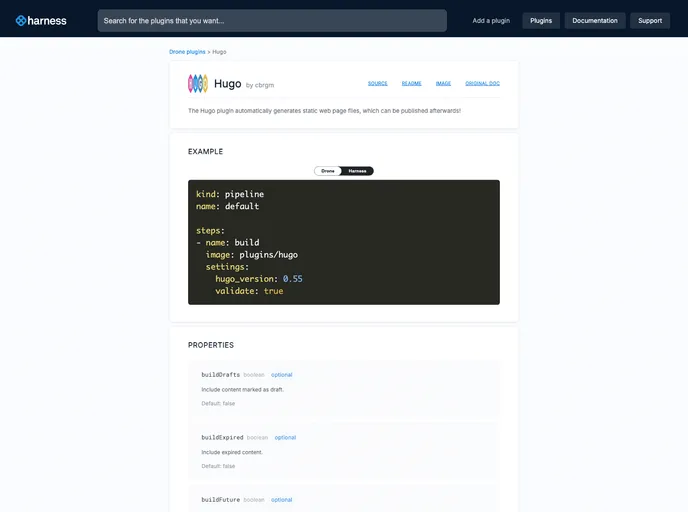688x512 pixels.
Task: Open the Support menu button
Action: (650, 21)
